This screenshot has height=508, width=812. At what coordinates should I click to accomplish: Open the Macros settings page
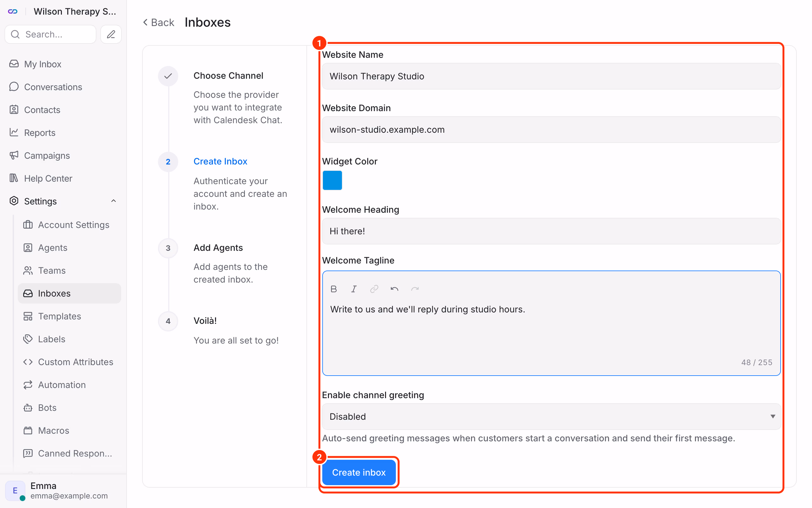69,431
